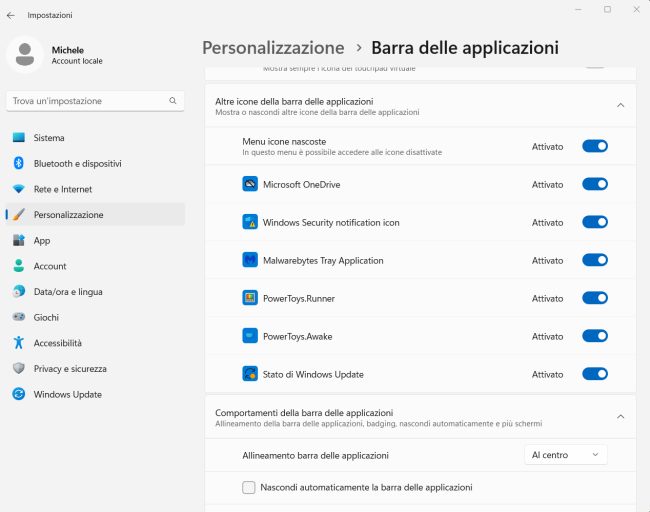Open Rete e Internet settings

pos(95,189)
